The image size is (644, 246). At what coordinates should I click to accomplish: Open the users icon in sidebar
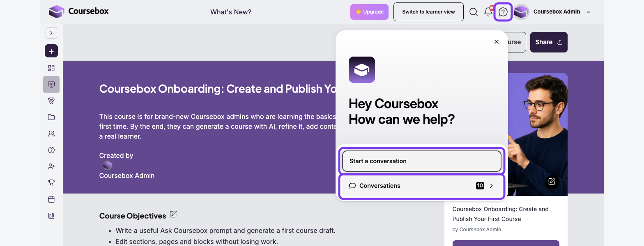pyautogui.click(x=51, y=134)
